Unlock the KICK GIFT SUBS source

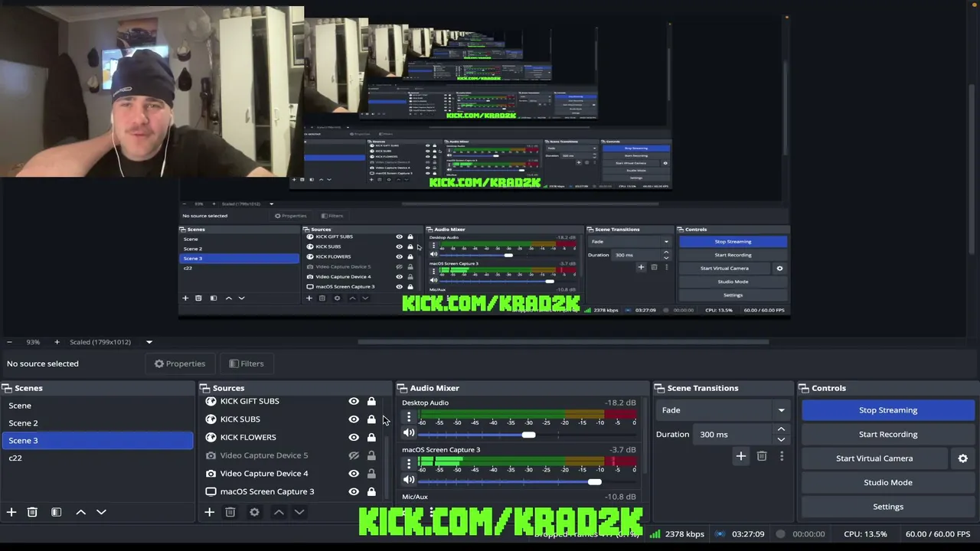[x=371, y=401]
